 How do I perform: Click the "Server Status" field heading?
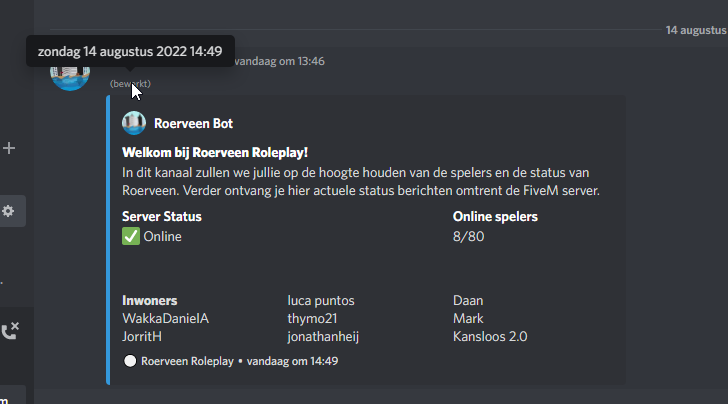162,216
